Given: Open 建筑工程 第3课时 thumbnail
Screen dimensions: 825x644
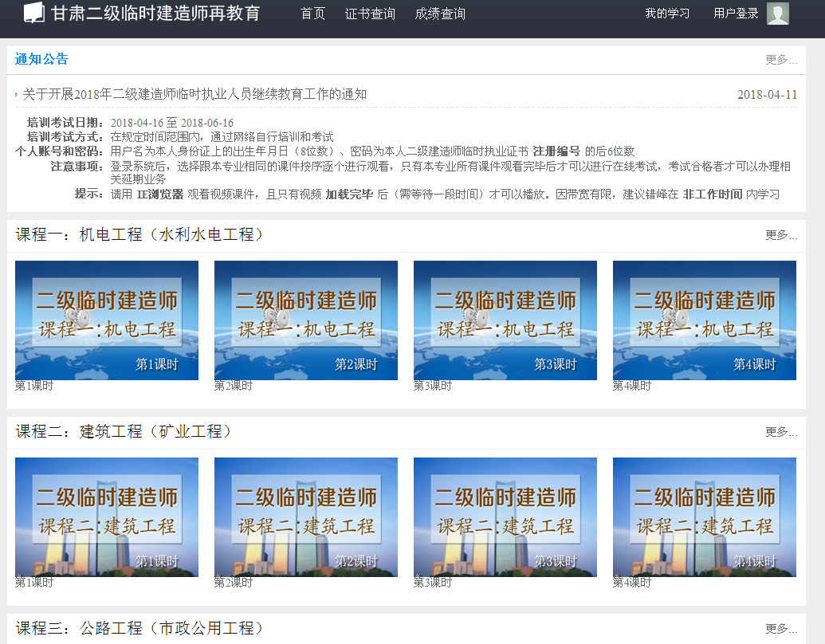Looking at the screenshot, I should point(505,517).
